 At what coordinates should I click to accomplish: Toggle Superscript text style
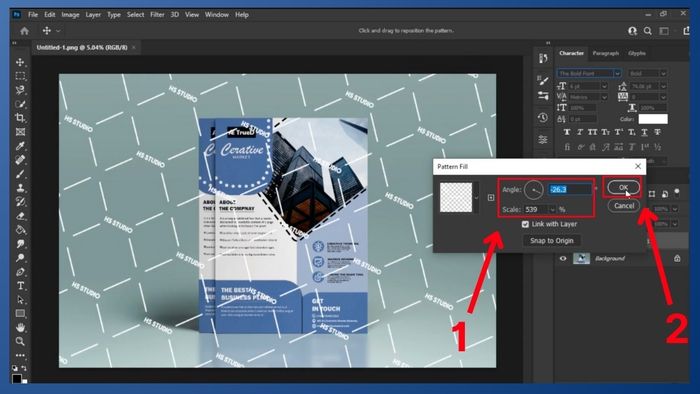coord(619,132)
